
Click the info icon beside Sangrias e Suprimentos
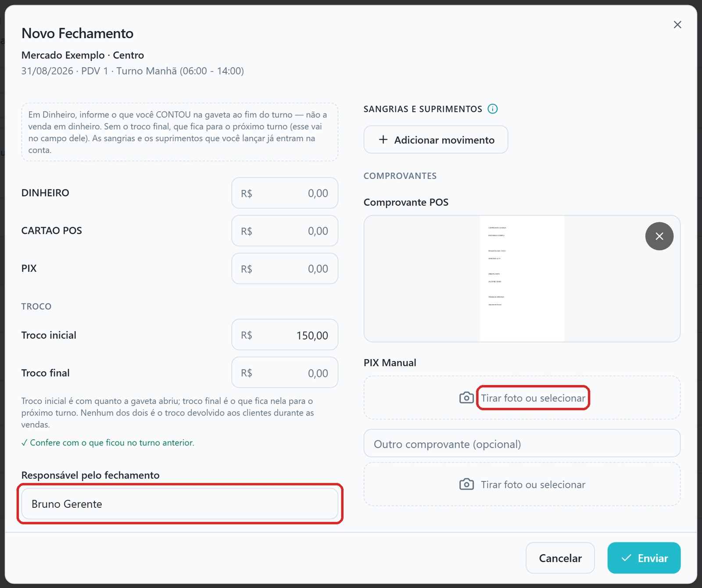coord(493,109)
